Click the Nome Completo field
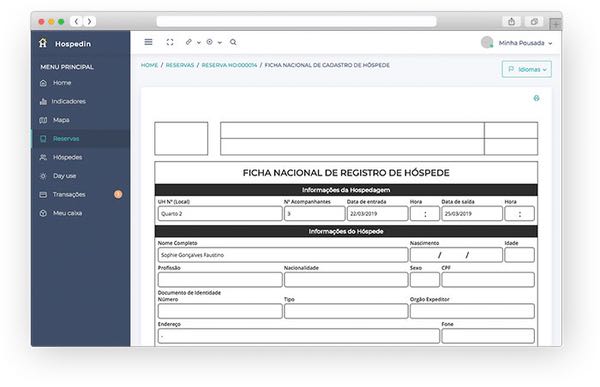This screenshot has width=600, height=387. coord(283,255)
